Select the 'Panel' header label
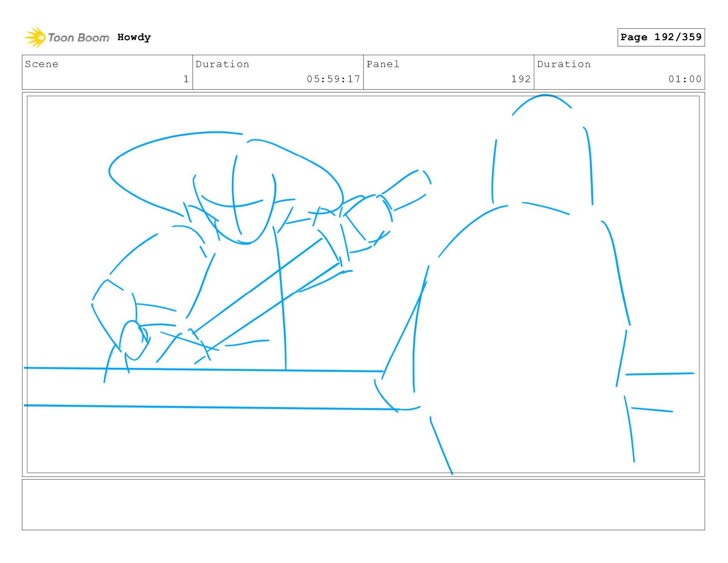 pos(383,64)
